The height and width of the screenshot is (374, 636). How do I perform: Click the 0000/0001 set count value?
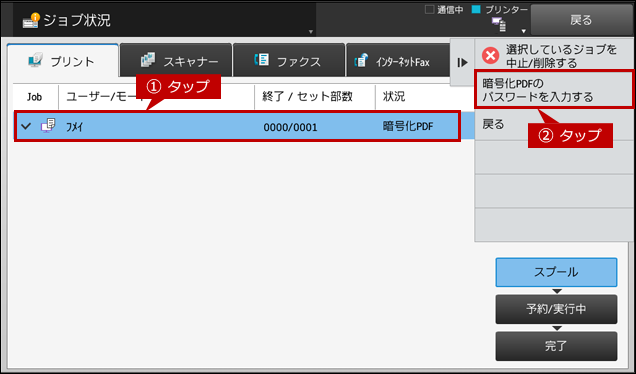[x=290, y=127]
